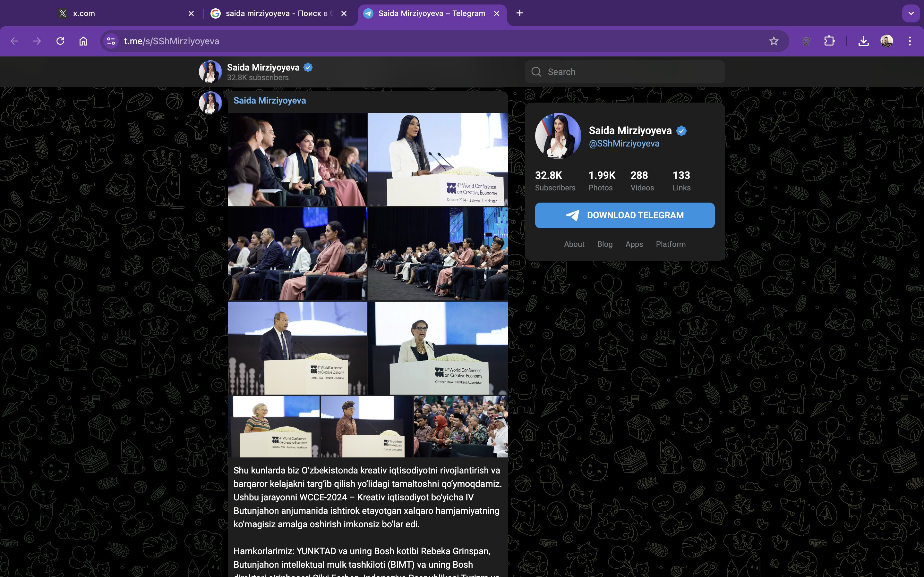Click the Saida Mirziyoyeva post author name
This screenshot has width=924, height=577.
tap(269, 100)
